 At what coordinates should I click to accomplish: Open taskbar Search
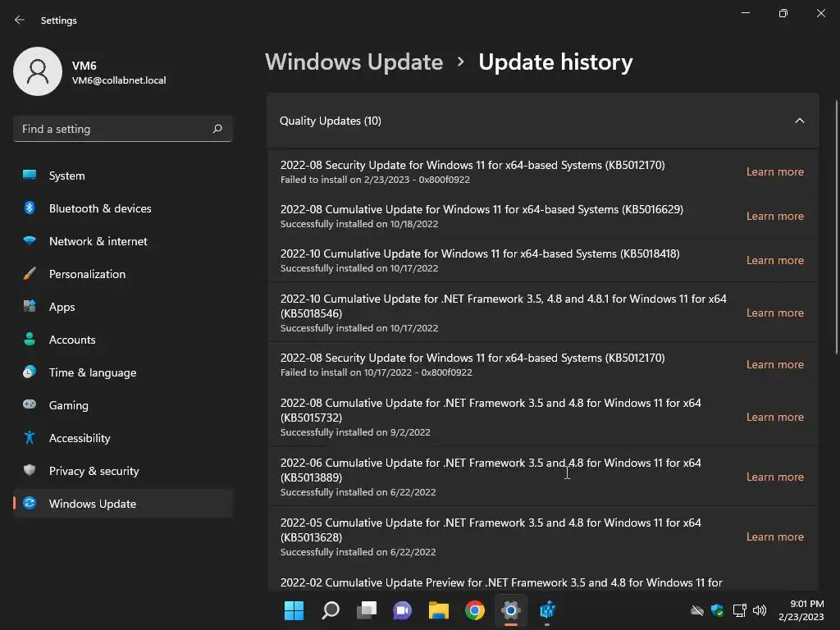[x=330, y=610]
